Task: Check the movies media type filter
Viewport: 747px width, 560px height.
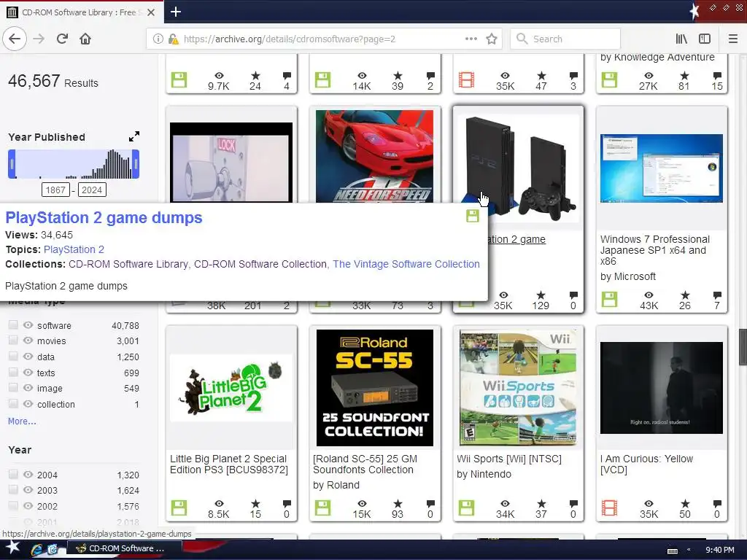Action: 13,341
